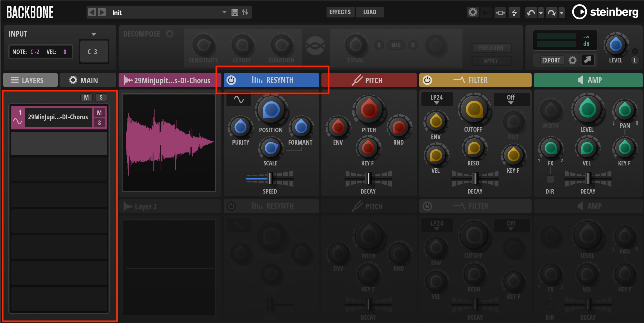Expand the Init preset dropdown list
Viewport: 644px width, 323px height.
click(x=224, y=12)
